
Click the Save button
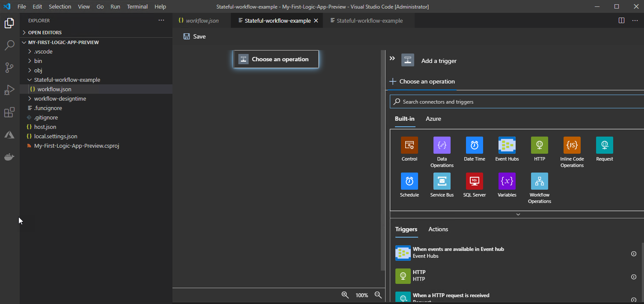pos(194,36)
